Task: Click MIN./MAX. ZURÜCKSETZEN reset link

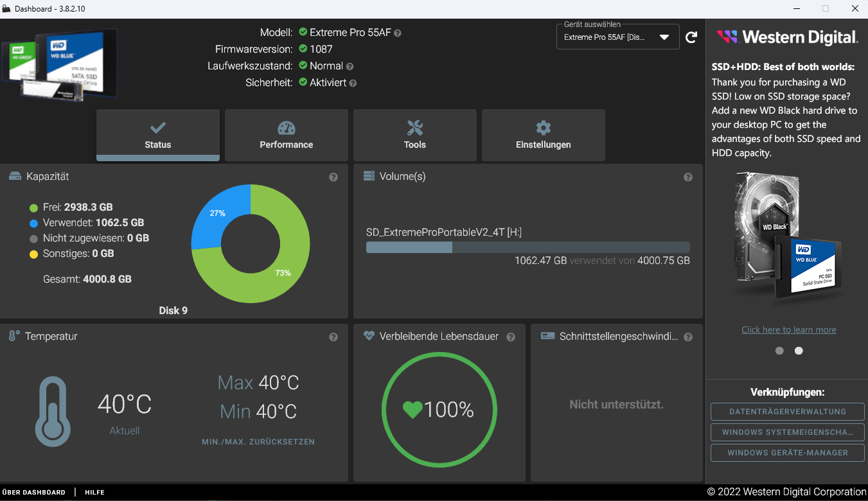Action: [258, 442]
